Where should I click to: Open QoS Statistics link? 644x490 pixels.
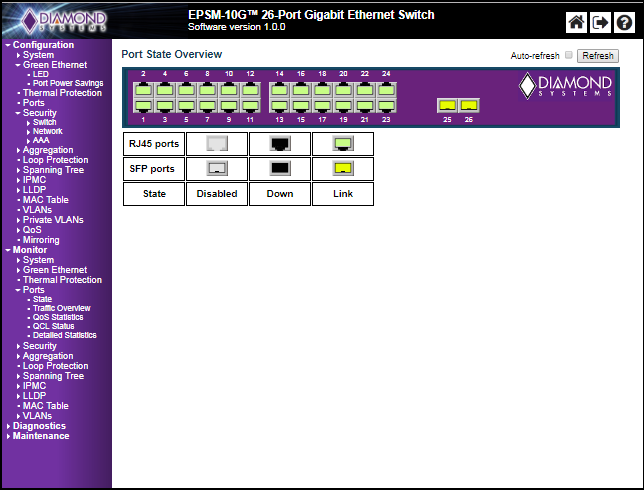[58, 317]
